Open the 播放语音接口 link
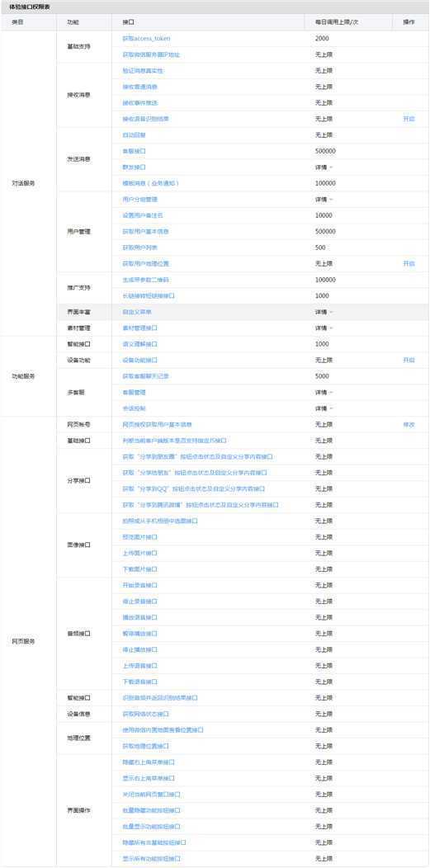 139,617
